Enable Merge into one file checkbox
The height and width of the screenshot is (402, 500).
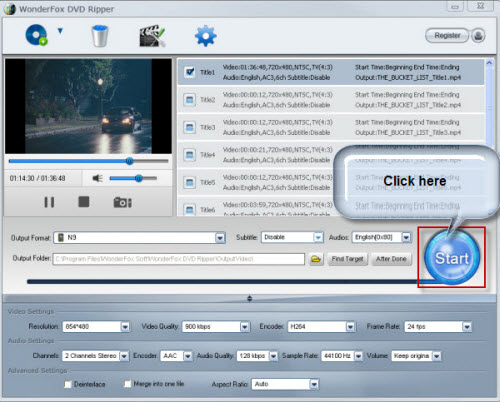127,384
